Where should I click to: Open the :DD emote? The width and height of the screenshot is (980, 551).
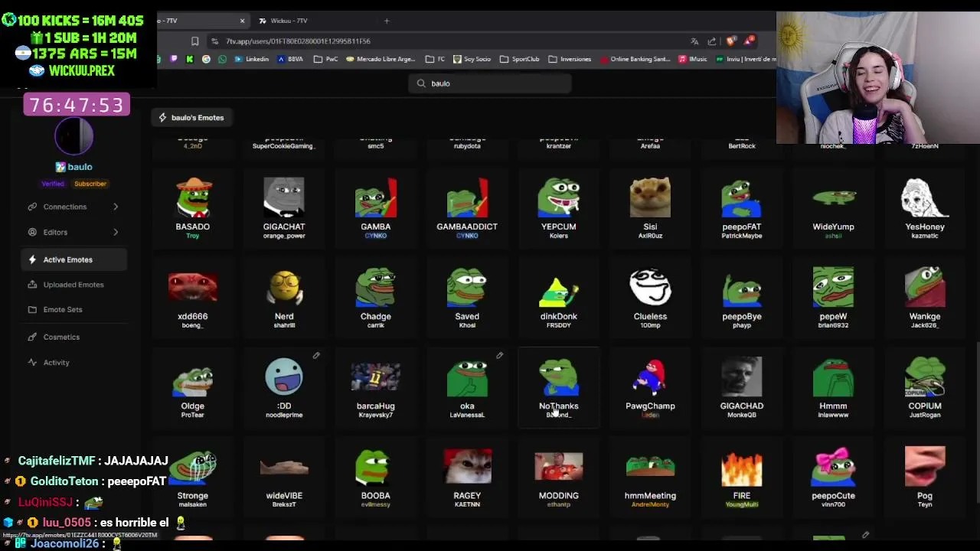point(284,387)
